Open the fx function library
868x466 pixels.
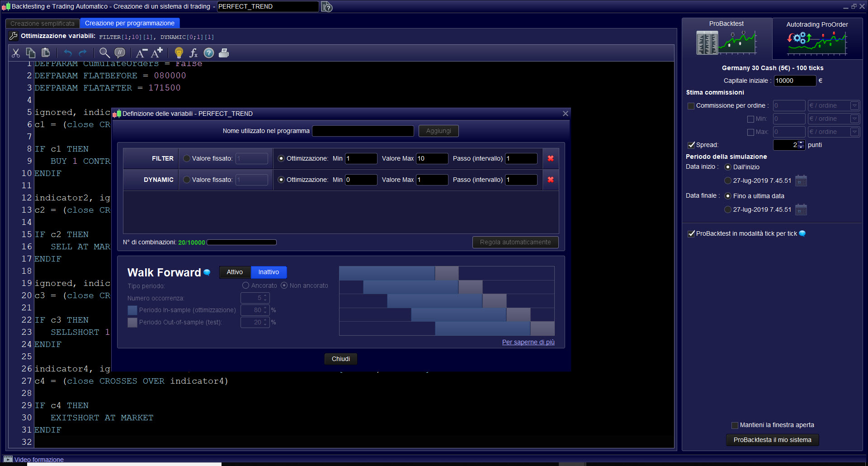(193, 53)
